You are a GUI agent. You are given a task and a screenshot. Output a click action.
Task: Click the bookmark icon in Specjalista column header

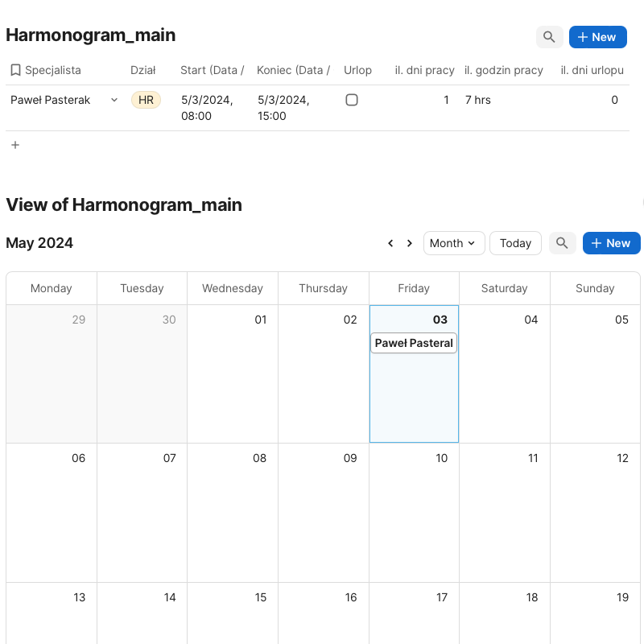tap(15, 70)
